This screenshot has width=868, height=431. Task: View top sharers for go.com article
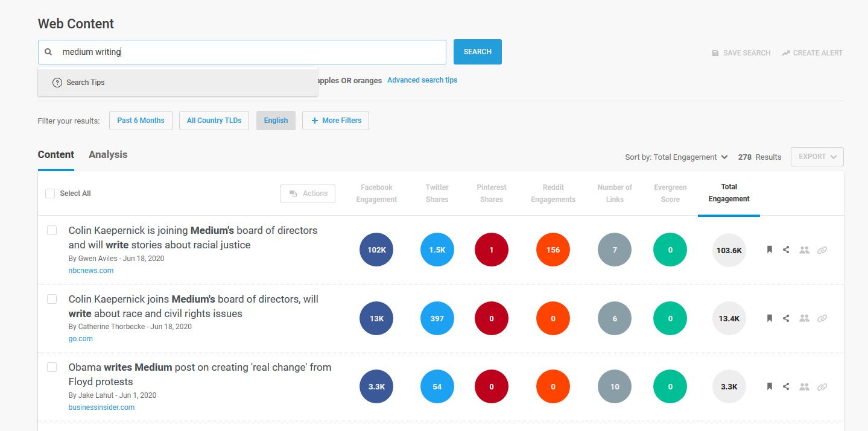coord(804,318)
